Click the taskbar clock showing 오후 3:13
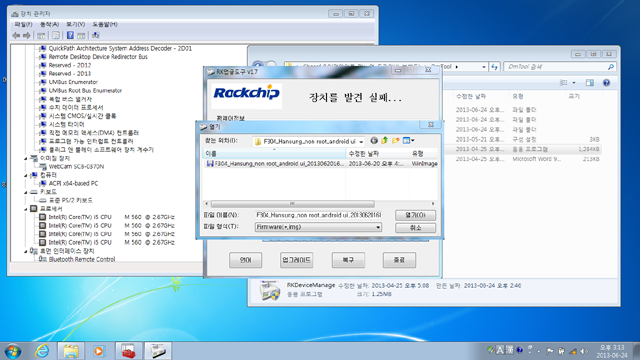 [x=612, y=351]
